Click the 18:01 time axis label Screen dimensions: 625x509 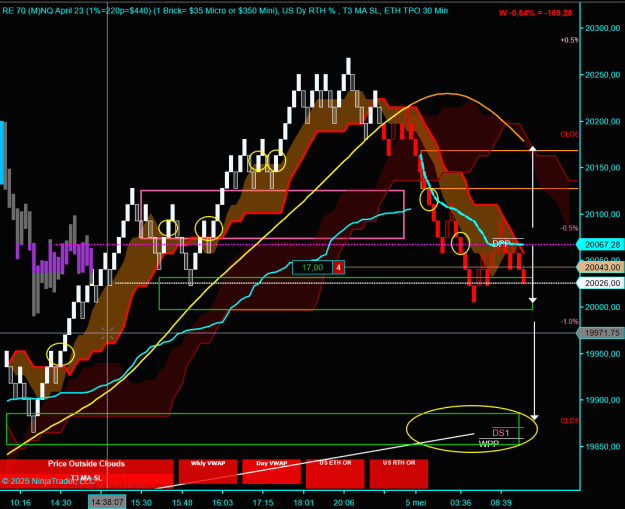coord(303,503)
